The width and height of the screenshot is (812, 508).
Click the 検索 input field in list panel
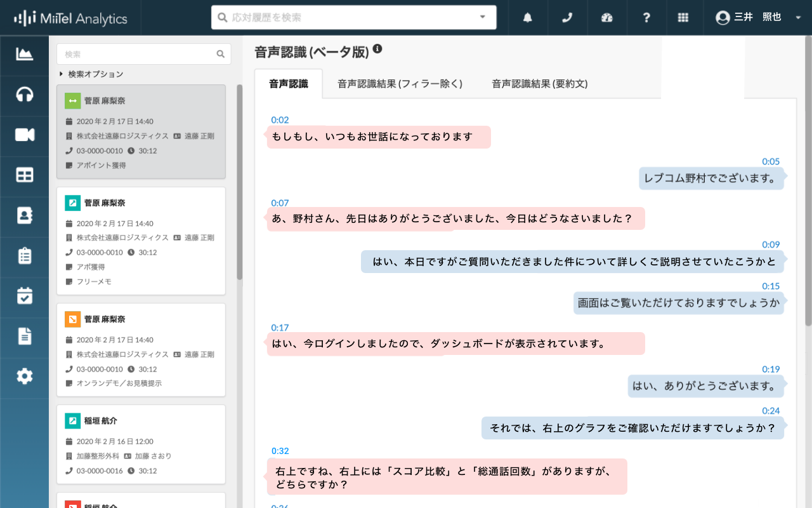(x=138, y=55)
